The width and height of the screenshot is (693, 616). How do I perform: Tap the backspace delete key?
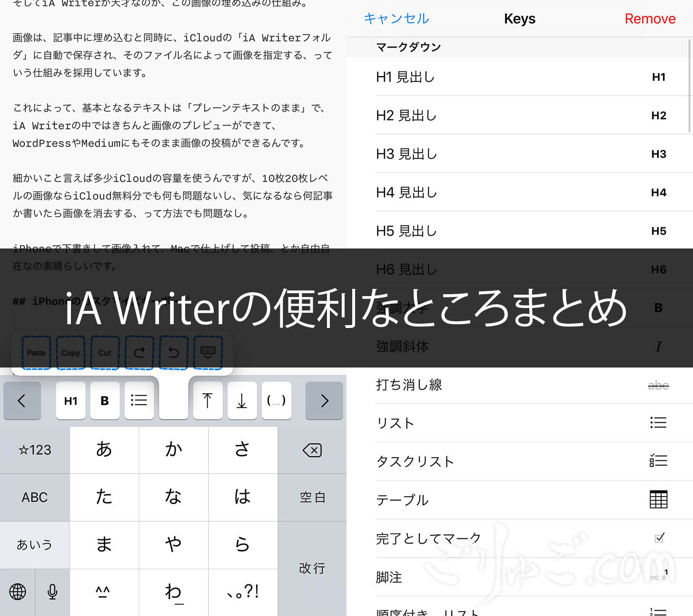312,450
